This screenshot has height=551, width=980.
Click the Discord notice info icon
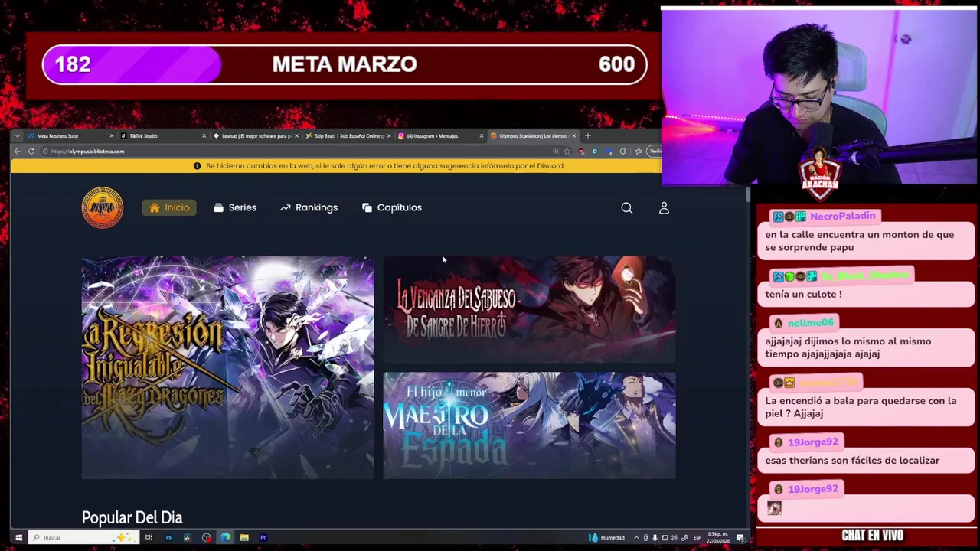(x=197, y=166)
